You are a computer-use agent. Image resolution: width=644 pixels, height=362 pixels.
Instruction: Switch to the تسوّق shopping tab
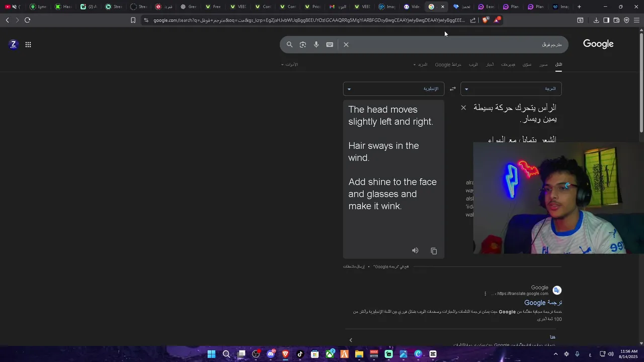527,64
